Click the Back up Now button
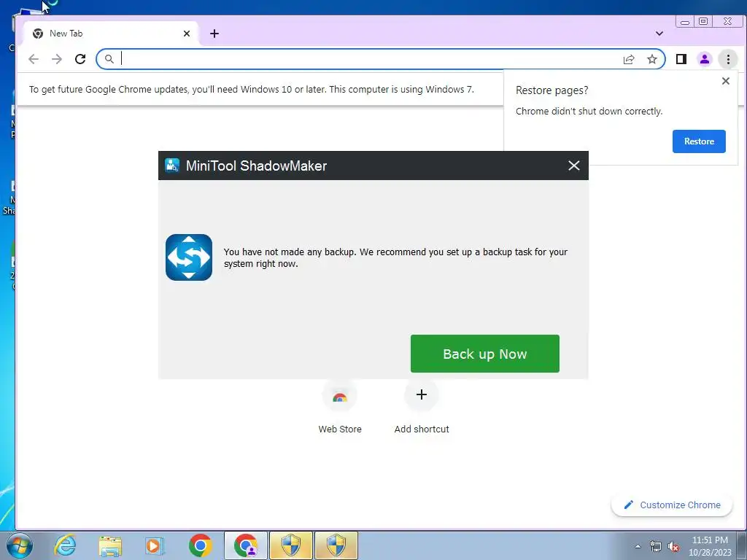 pyautogui.click(x=484, y=354)
